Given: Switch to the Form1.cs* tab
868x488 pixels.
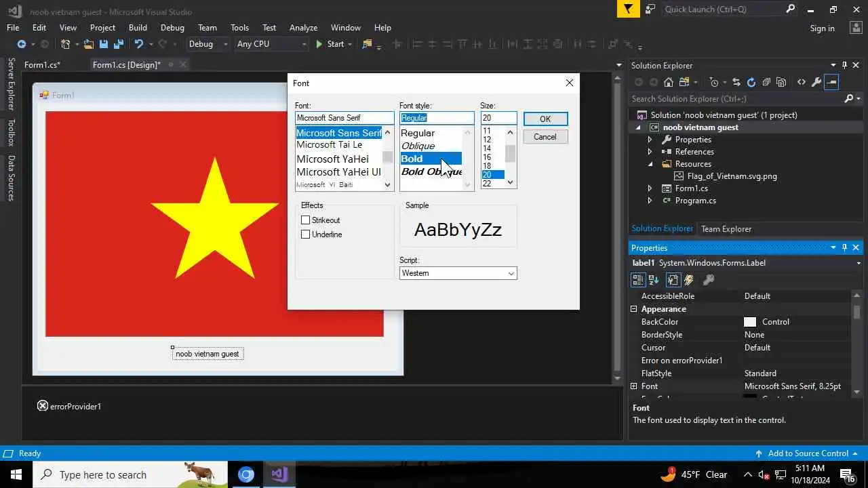Looking at the screenshot, I should [42, 65].
